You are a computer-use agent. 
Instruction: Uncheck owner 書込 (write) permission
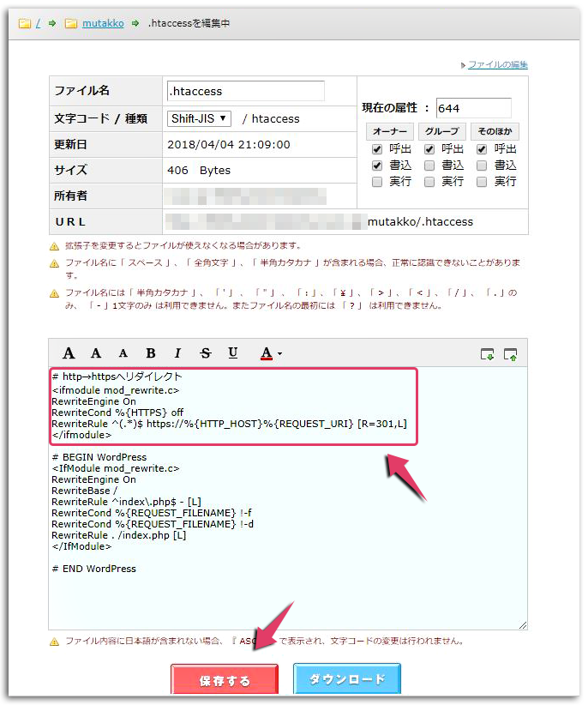click(377, 165)
